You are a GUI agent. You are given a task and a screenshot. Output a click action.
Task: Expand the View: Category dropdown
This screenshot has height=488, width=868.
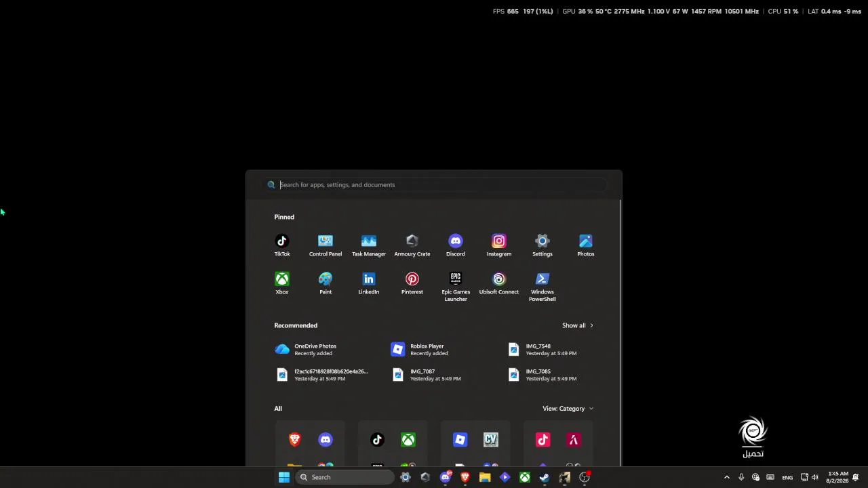(x=568, y=409)
